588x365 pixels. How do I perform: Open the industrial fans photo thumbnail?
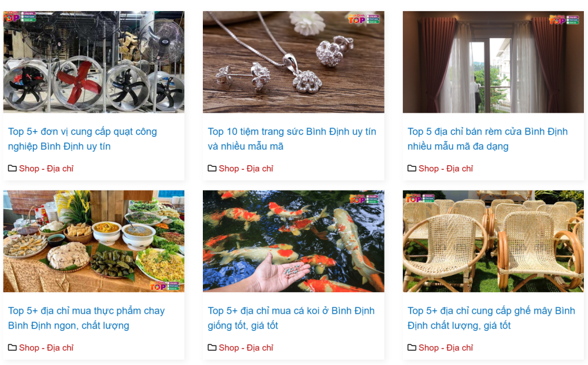pyautogui.click(x=93, y=62)
